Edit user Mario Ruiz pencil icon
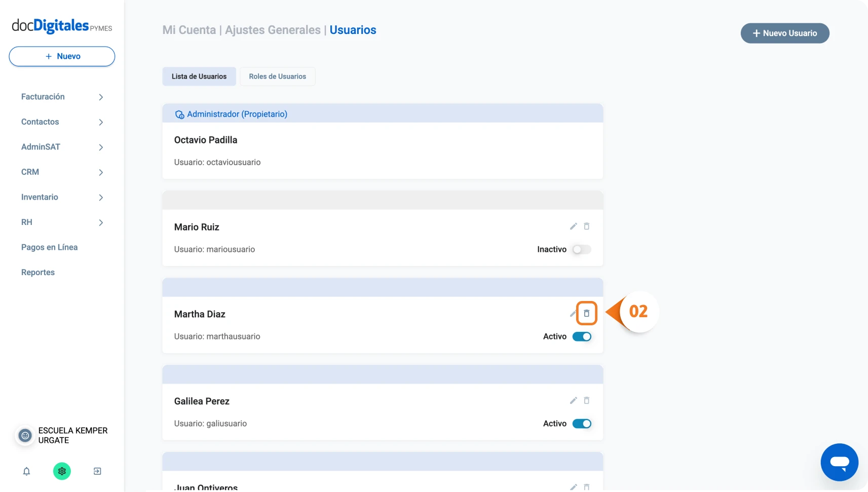Viewport: 868px width, 492px height. [573, 226]
